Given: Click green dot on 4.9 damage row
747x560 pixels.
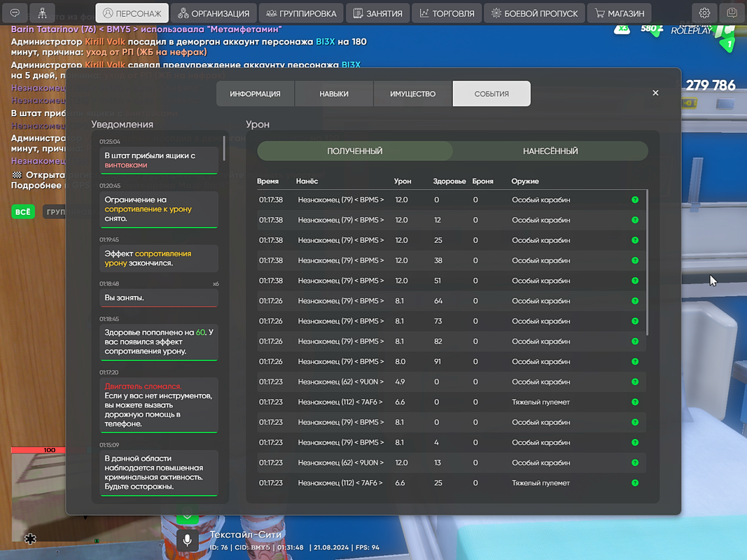Looking at the screenshot, I should pyautogui.click(x=635, y=382).
